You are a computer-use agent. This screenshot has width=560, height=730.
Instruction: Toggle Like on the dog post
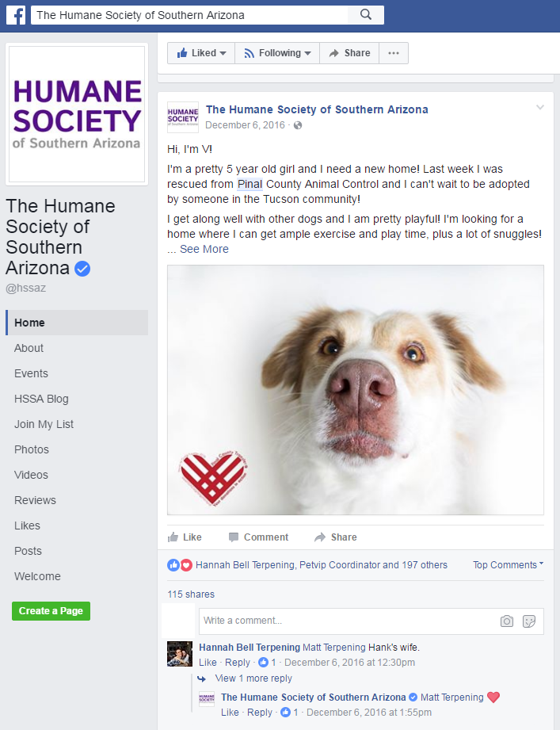[x=185, y=537]
